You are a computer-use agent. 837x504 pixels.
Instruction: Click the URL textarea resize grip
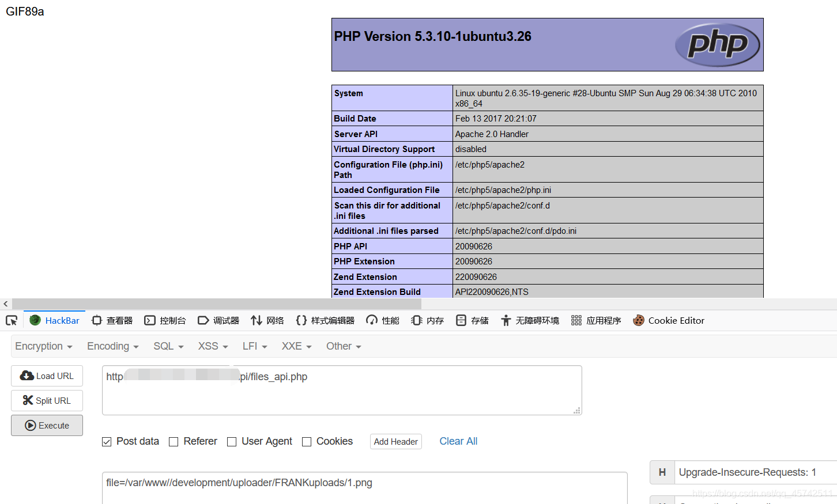577,411
